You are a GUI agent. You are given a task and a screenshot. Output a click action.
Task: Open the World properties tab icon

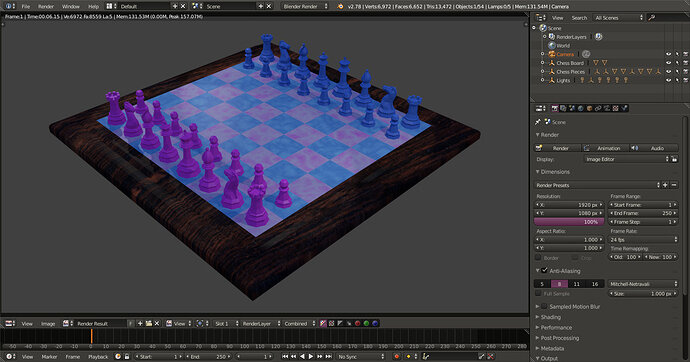pos(581,108)
